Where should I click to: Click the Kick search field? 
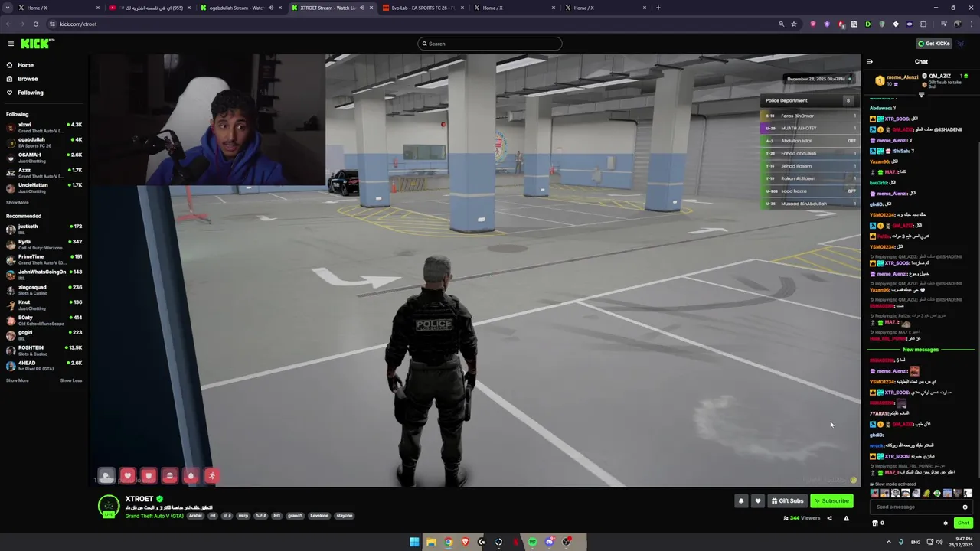(x=490, y=44)
